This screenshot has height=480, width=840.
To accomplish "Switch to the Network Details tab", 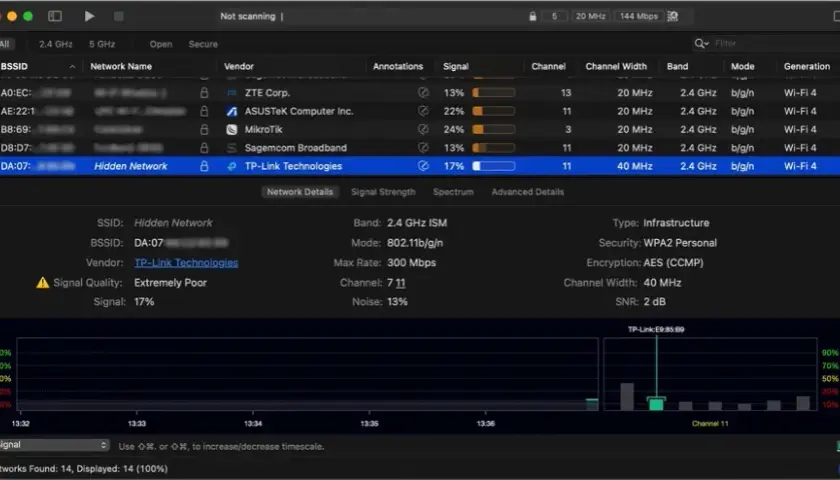I will pyautogui.click(x=300, y=192).
